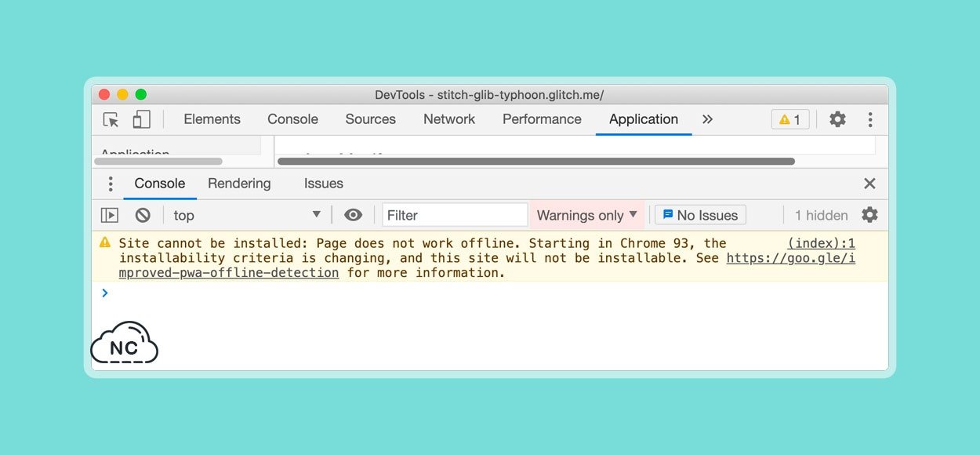
Task: Open the Network tab
Action: pos(449,119)
